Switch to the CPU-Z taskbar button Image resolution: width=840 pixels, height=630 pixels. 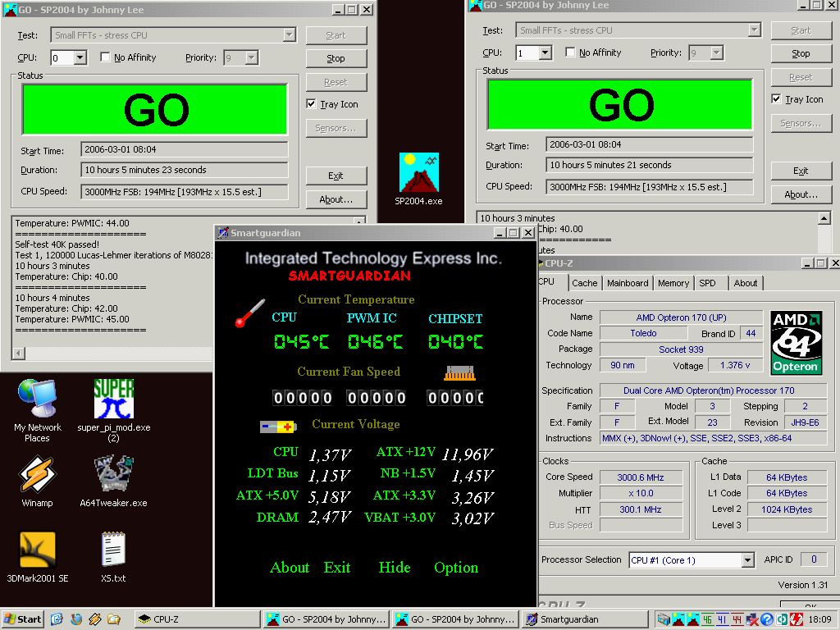pyautogui.click(x=196, y=619)
